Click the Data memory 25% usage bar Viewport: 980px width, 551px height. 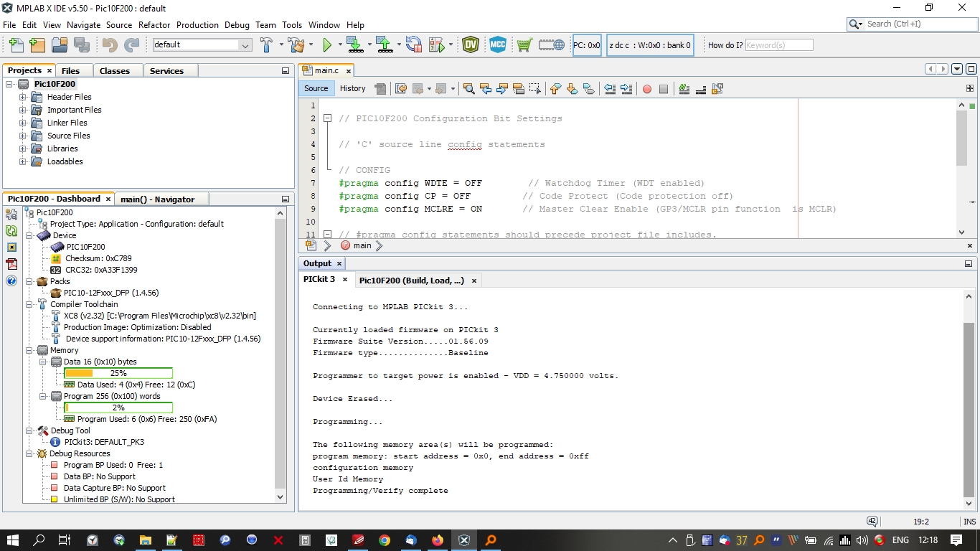(x=118, y=373)
